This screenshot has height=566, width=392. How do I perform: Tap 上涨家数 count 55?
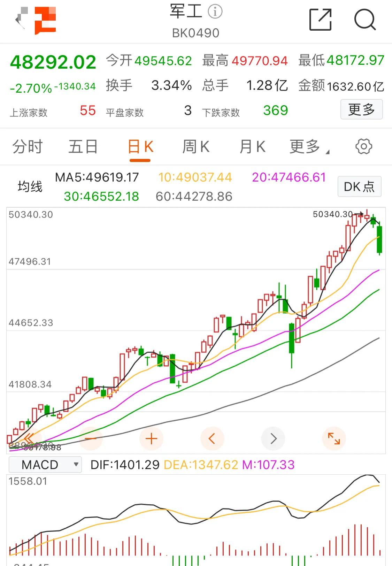coord(88,110)
